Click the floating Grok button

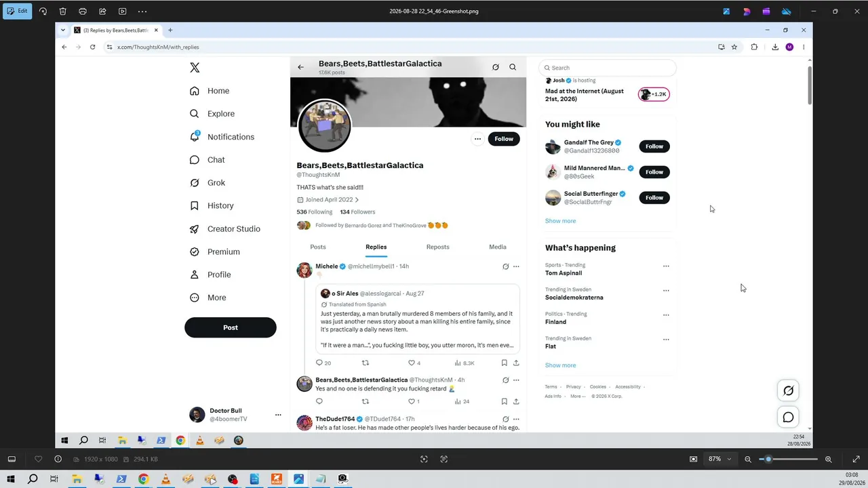pos(788,390)
